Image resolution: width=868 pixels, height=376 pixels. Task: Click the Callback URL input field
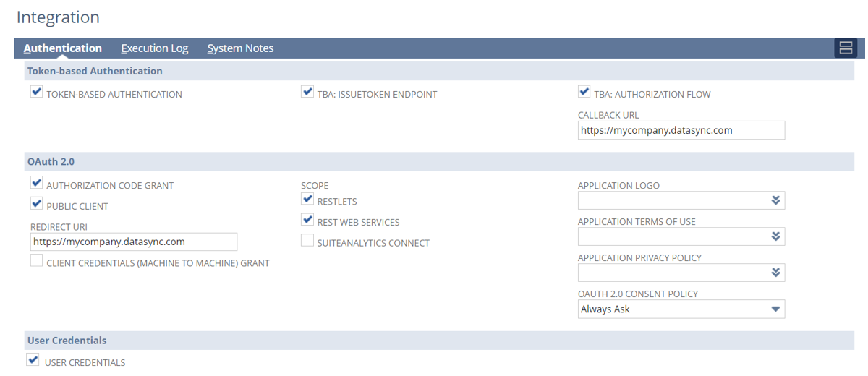point(681,130)
